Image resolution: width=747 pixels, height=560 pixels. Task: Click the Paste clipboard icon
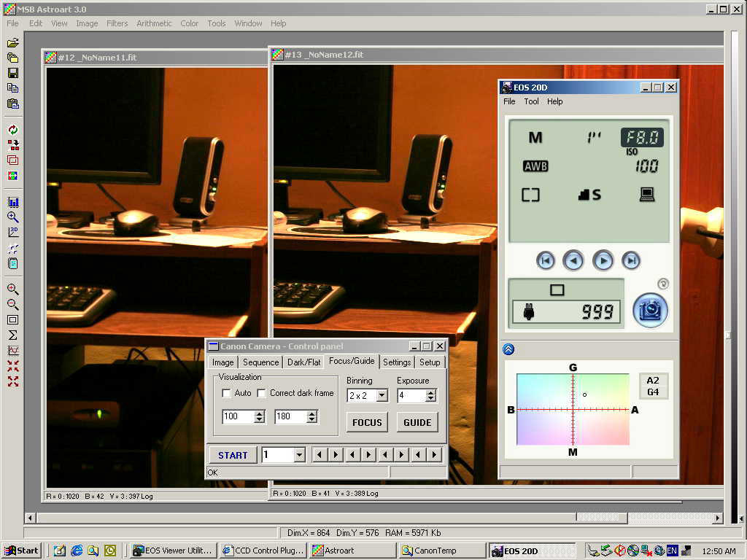[13, 104]
